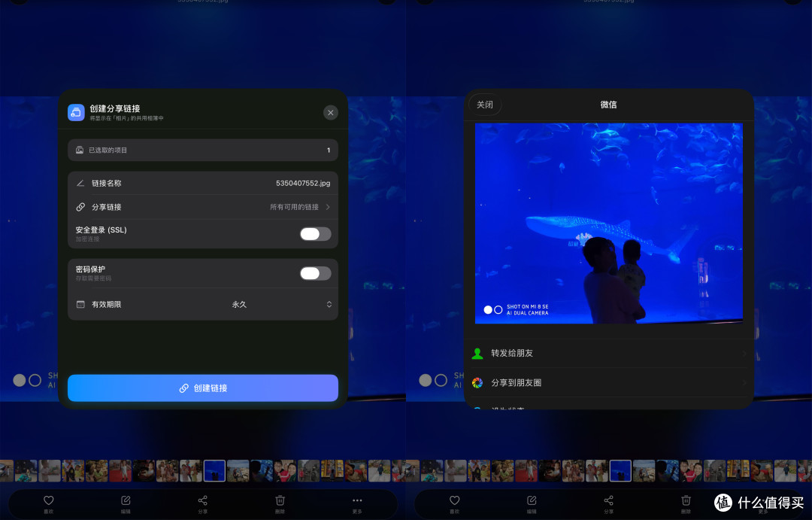Select highlighted aquarium thumbnail below 创建分享链接 dialog
Image resolution: width=812 pixels, height=520 pixels.
pyautogui.click(x=214, y=471)
